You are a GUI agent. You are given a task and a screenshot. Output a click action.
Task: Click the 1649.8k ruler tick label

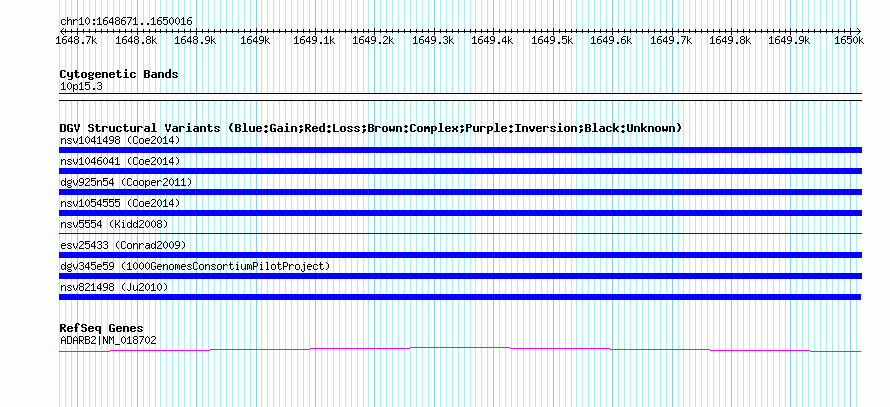(730, 40)
